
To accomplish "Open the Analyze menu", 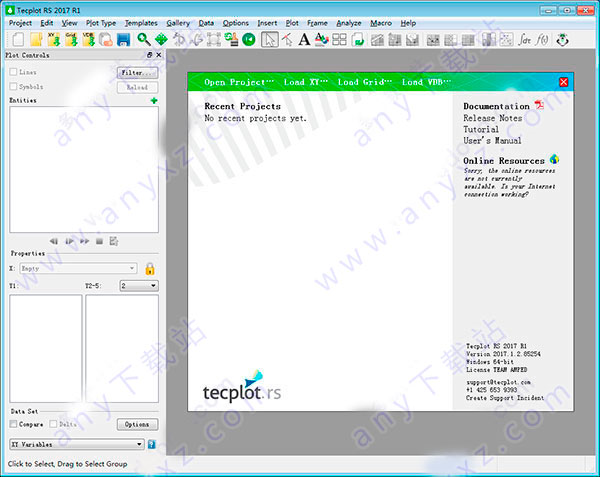I will (x=349, y=23).
